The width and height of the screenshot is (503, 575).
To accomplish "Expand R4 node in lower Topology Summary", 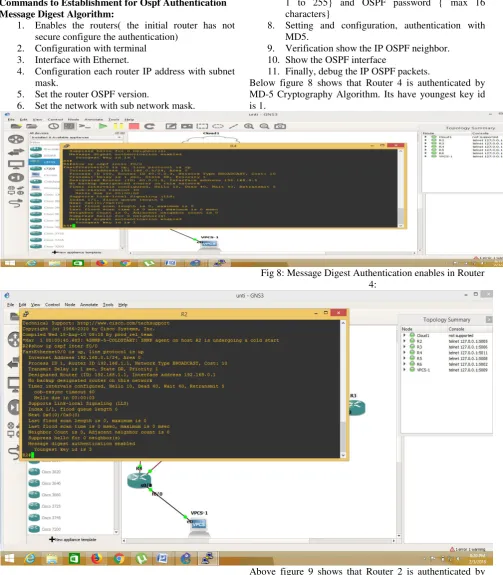I will click(405, 352).
